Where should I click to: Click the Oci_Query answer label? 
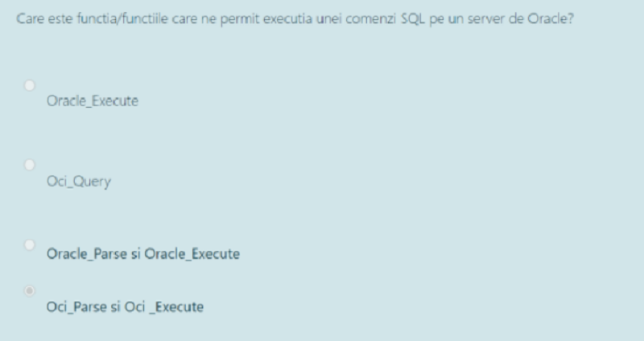point(79,182)
